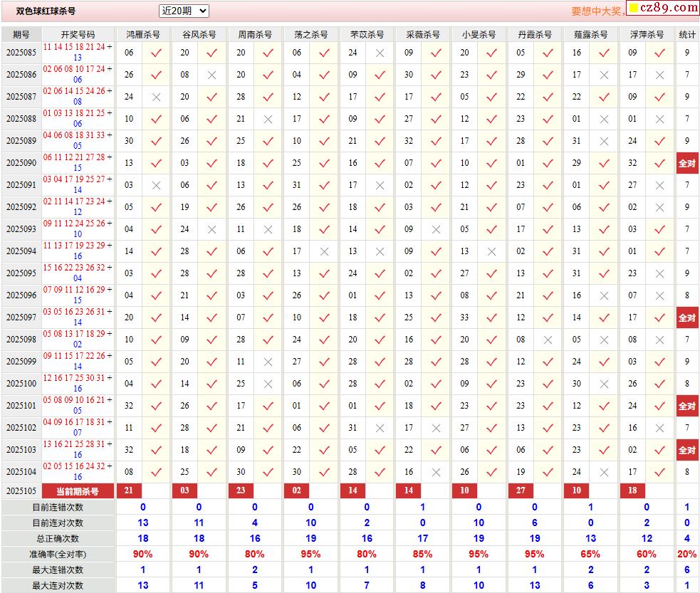Screen dimensions: 700x593
Task: Click the 小旻 check mark in row 2025097
Action: click(x=492, y=318)
